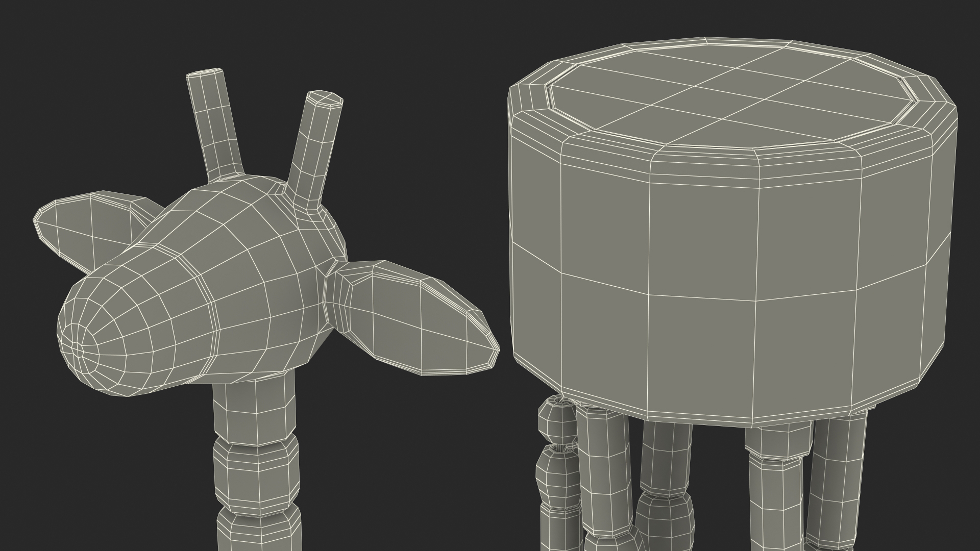Select the lower side panel of the drum body
Screen dimensions: 980x551
coord(704,352)
